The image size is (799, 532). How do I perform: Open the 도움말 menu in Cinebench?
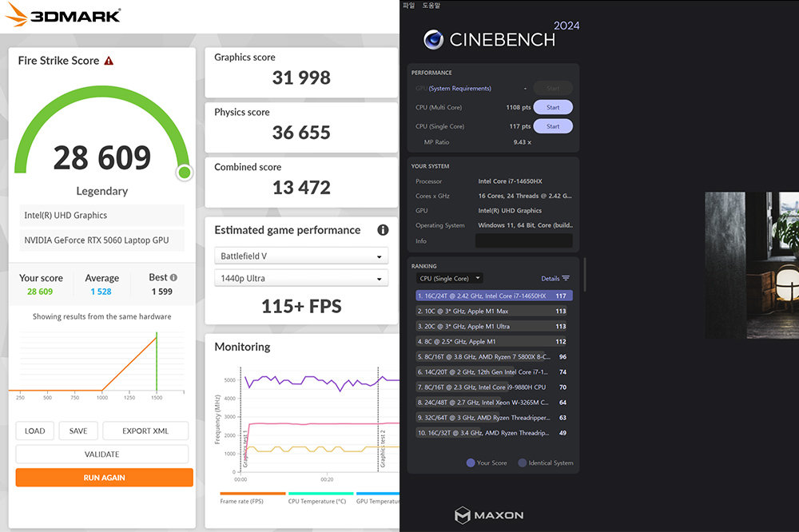coord(431,5)
